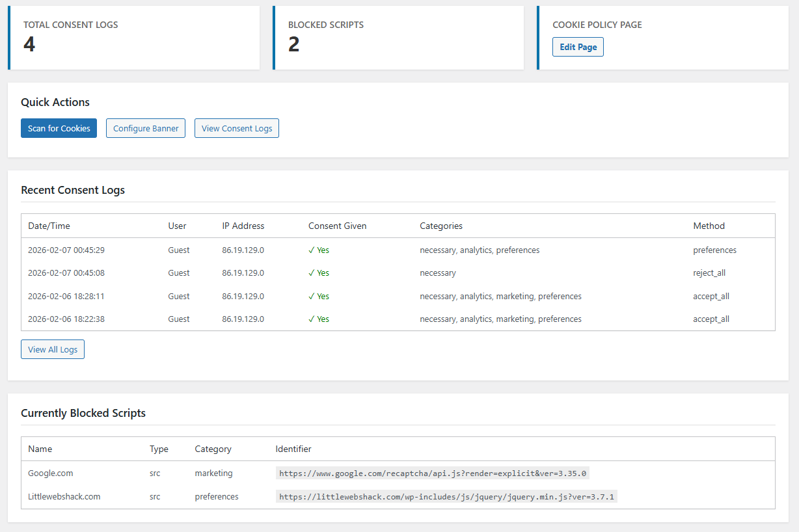Screen dimensions: 799x532
Task: Click the Categories column header
Action: (x=441, y=226)
